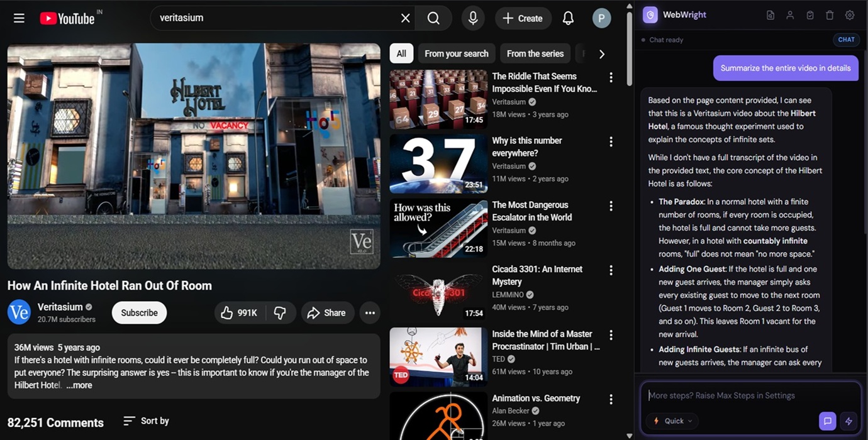Like the video with 991K likes
The height and width of the screenshot is (440, 868).
tap(240, 312)
